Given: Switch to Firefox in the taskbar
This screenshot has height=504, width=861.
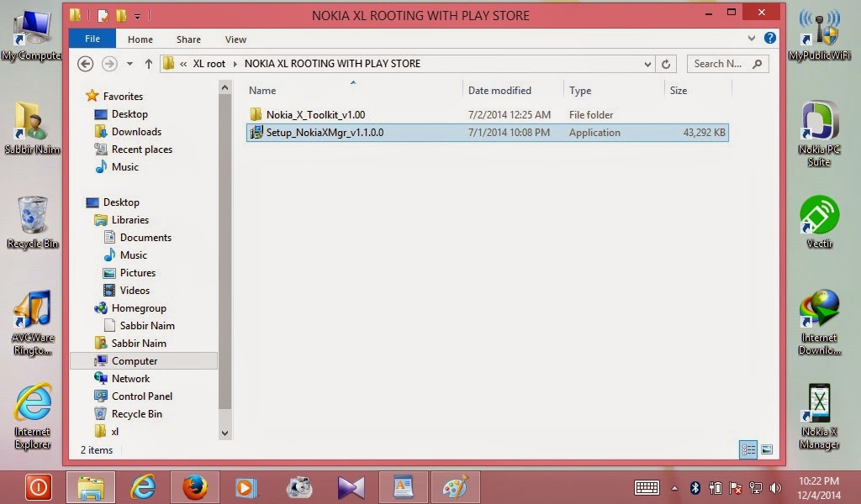Looking at the screenshot, I should click(195, 487).
